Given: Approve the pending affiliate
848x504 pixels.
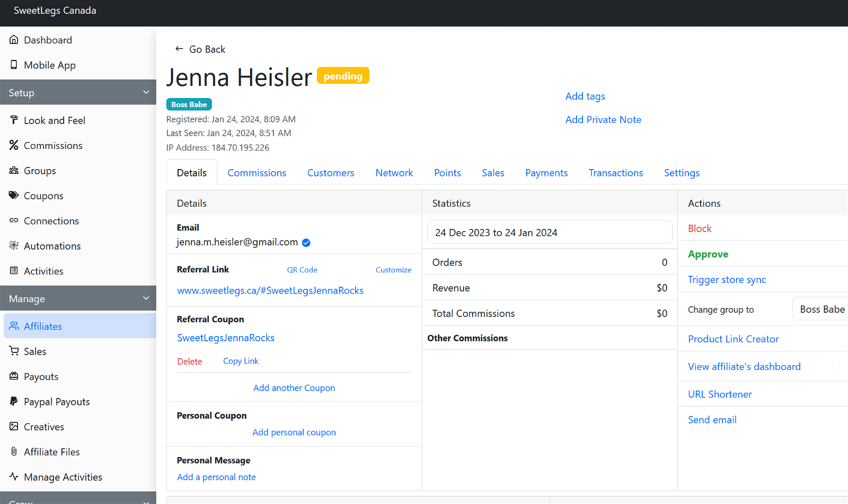Looking at the screenshot, I should (x=708, y=254).
